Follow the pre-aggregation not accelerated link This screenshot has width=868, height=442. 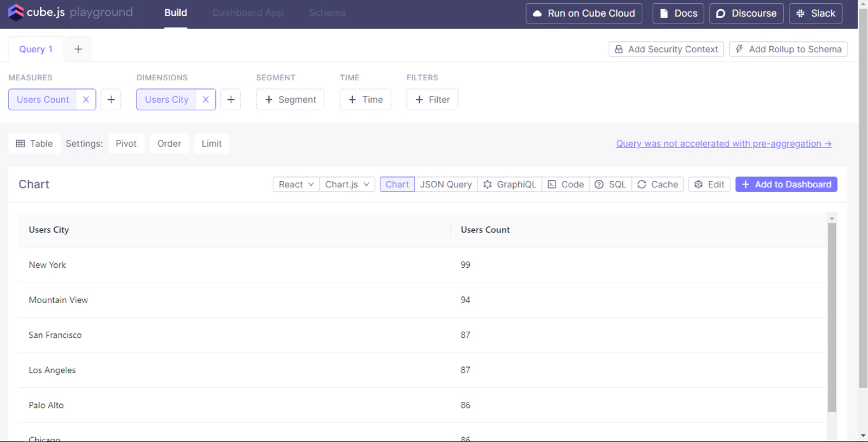(724, 143)
